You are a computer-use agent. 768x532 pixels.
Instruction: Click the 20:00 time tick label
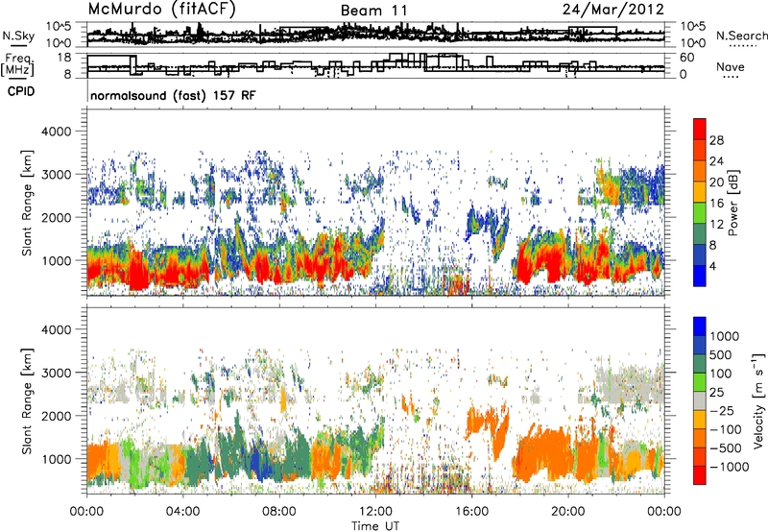[567, 512]
